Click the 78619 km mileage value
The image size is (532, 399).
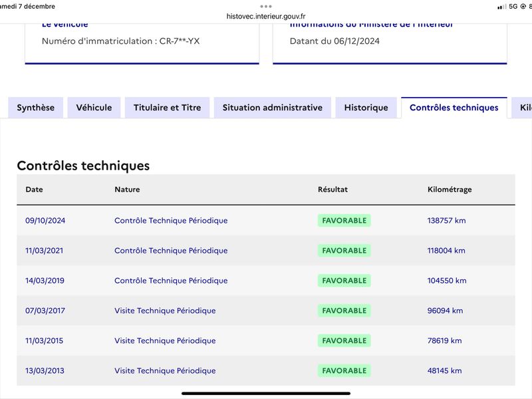click(x=444, y=340)
